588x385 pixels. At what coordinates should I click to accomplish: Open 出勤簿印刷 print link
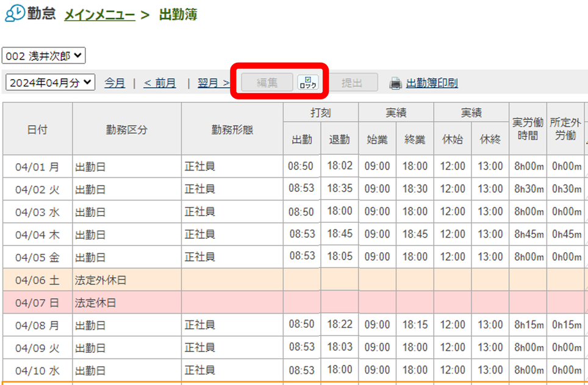pyautogui.click(x=432, y=83)
